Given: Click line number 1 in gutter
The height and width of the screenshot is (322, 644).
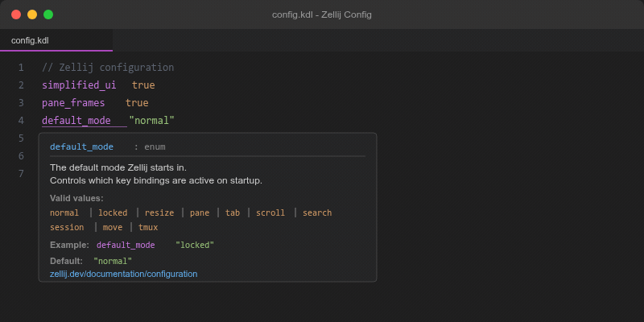Looking at the screenshot, I should tap(21, 68).
